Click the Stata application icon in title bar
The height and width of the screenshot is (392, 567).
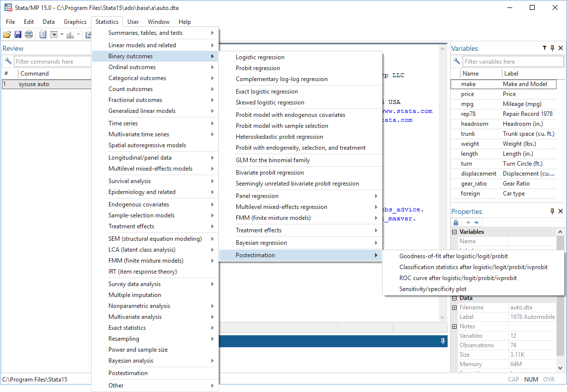pyautogui.click(x=8, y=7)
